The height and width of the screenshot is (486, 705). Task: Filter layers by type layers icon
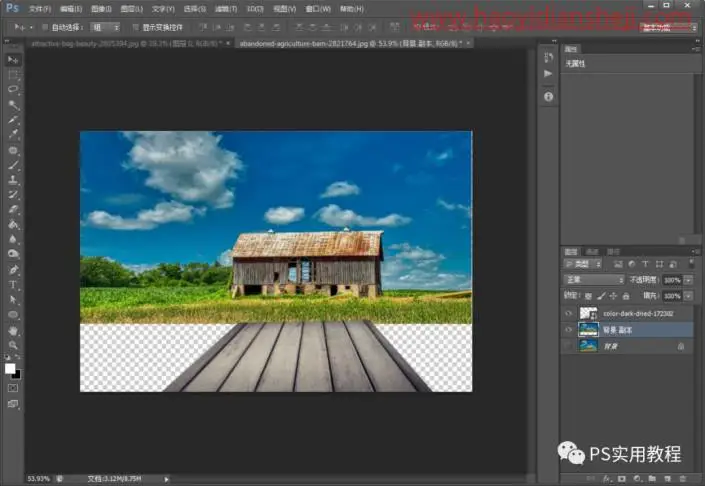click(645, 264)
